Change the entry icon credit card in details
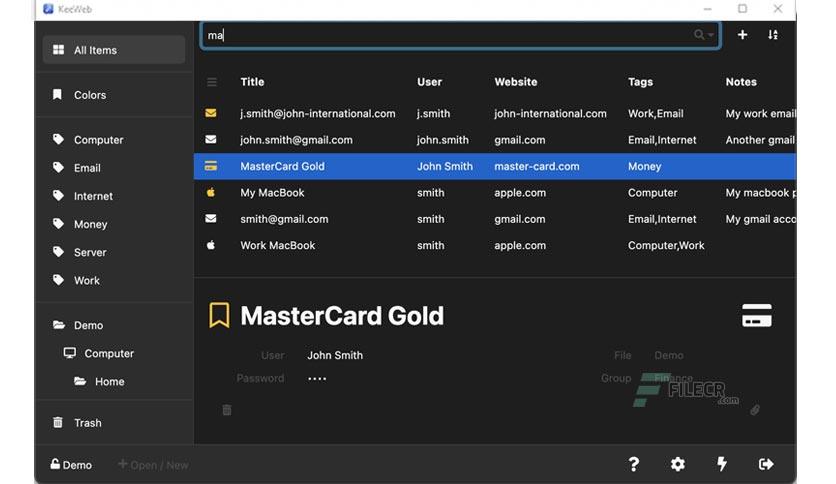This screenshot has width=836, height=484. (757, 315)
